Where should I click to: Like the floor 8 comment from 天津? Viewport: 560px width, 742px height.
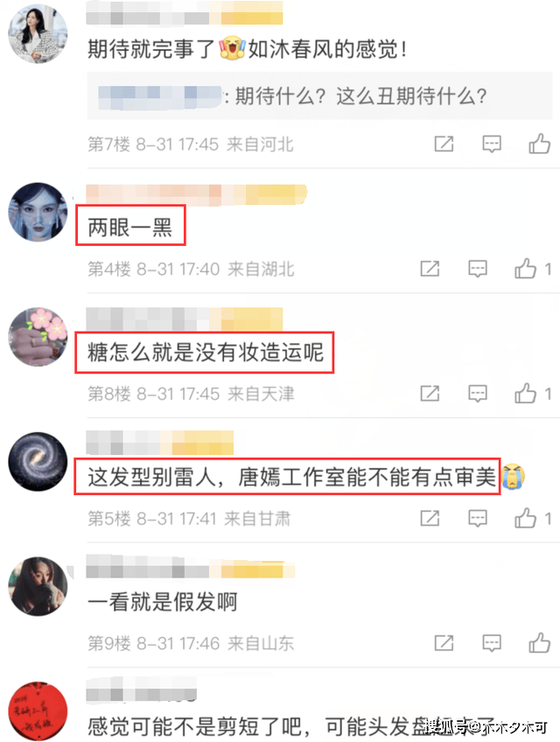pos(526,393)
